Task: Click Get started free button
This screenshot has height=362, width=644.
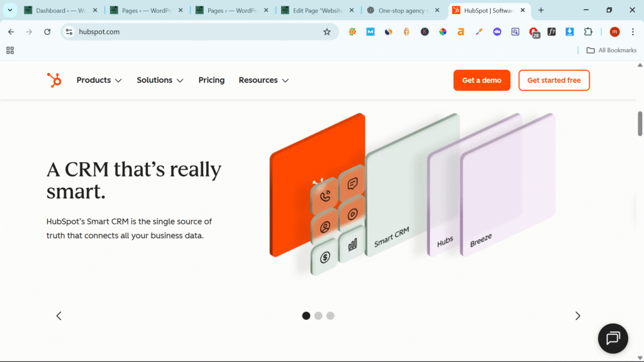Action: tap(553, 80)
